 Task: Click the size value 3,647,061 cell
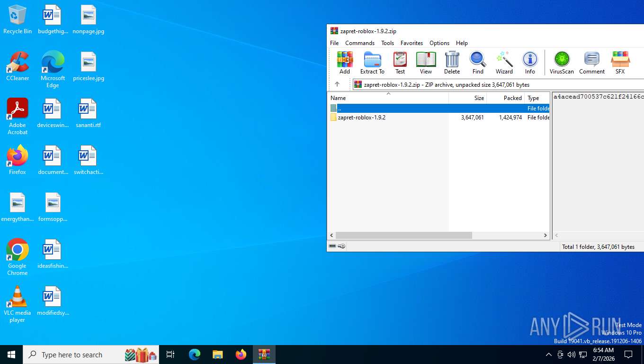[x=472, y=118]
